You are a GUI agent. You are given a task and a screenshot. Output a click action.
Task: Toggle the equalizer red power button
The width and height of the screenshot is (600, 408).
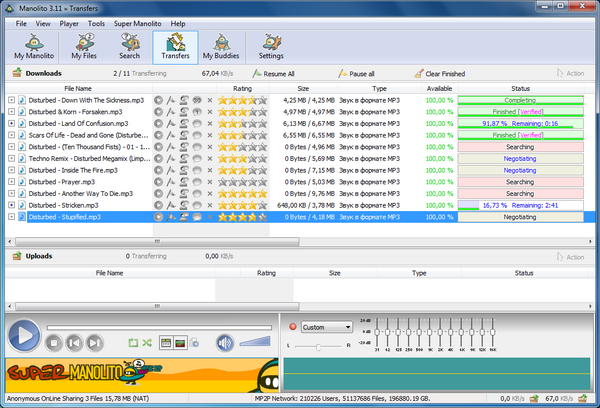click(293, 326)
